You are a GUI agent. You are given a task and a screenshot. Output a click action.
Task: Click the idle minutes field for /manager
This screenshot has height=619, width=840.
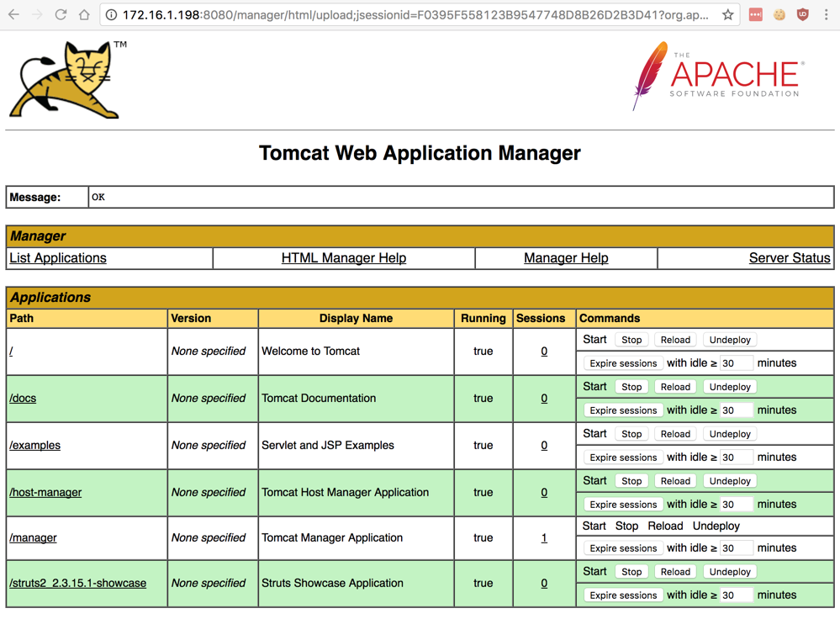pos(736,548)
